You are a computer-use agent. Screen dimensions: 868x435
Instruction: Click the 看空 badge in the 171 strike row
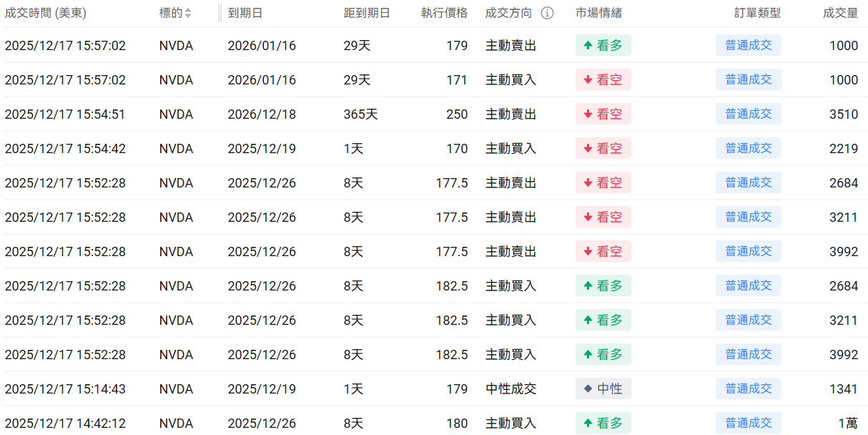603,80
